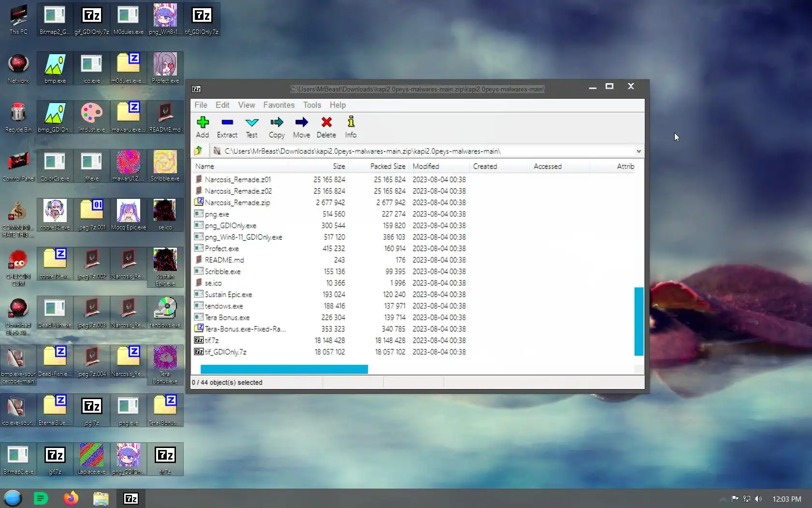Choose the Move toolbar icon

[302, 127]
